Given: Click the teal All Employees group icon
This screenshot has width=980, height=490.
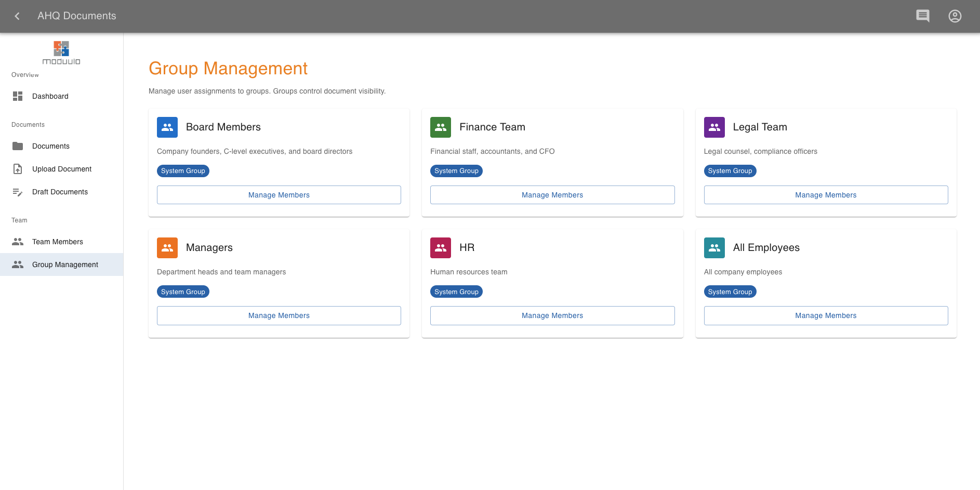Looking at the screenshot, I should [x=714, y=248].
